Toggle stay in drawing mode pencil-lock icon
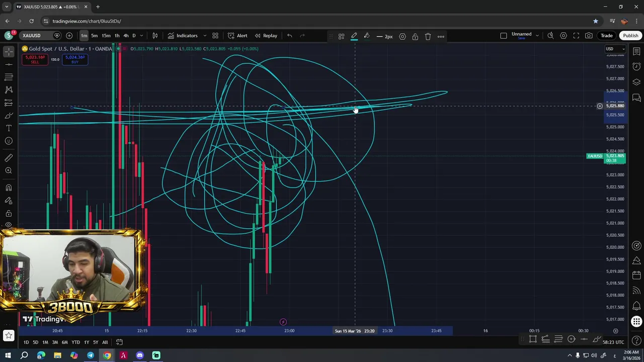644x362 pixels. click(x=9, y=201)
